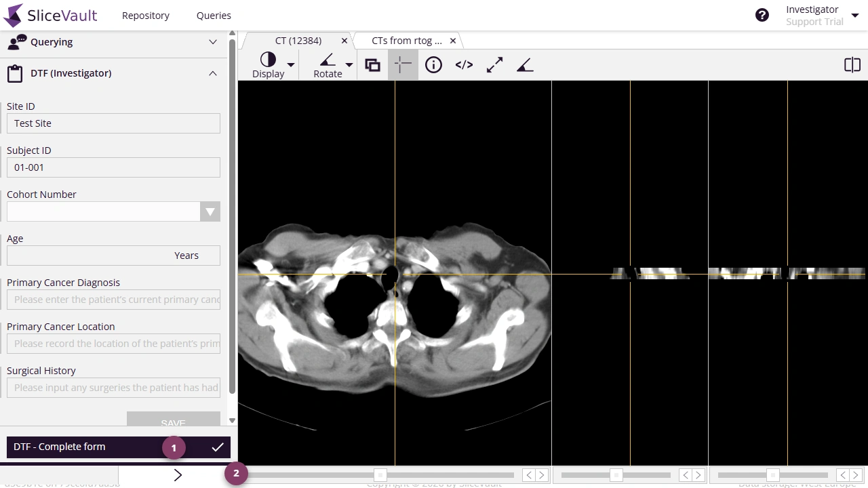Click the SAVE button
Screen dimensions: 868x488
(174, 420)
